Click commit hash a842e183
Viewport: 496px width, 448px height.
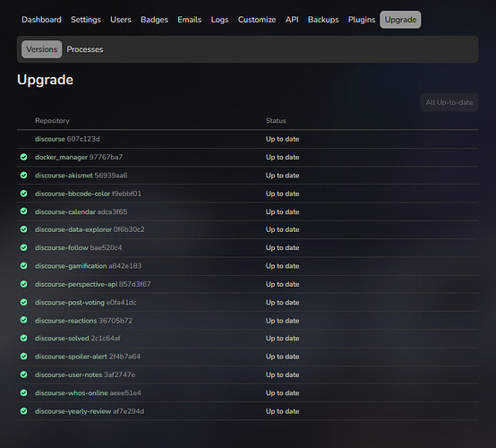click(x=125, y=266)
